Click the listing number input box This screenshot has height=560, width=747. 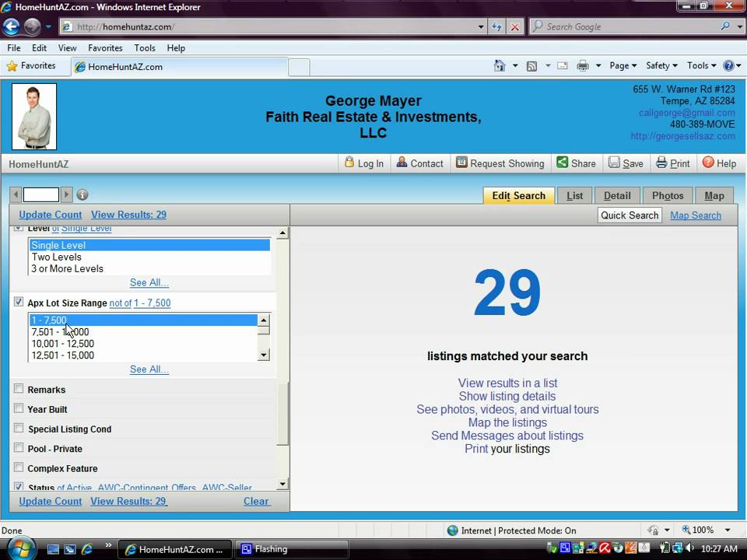point(41,194)
